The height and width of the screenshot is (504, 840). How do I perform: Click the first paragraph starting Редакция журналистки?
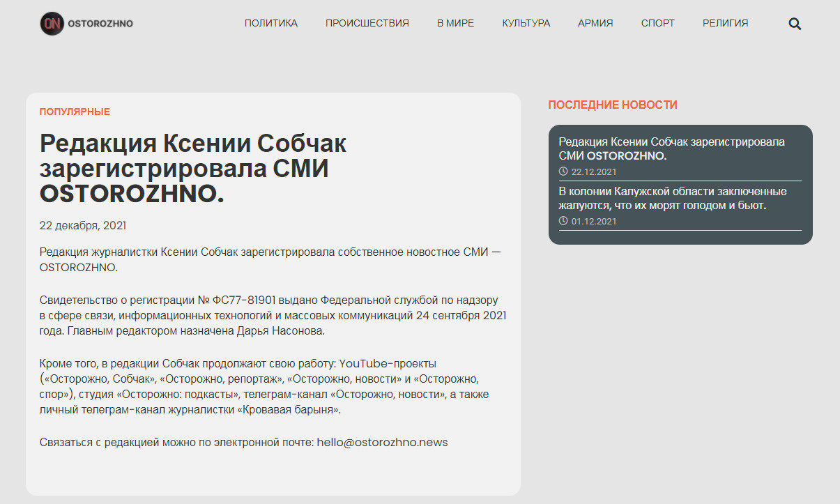coord(270,259)
